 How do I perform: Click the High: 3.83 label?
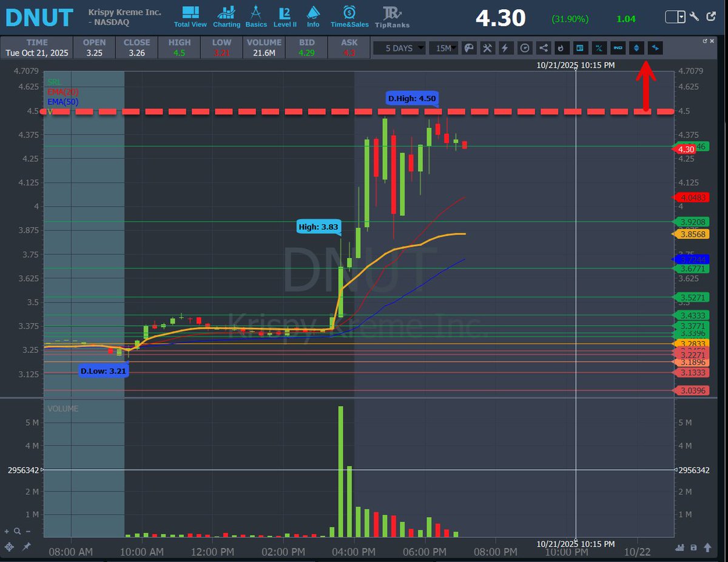click(319, 227)
